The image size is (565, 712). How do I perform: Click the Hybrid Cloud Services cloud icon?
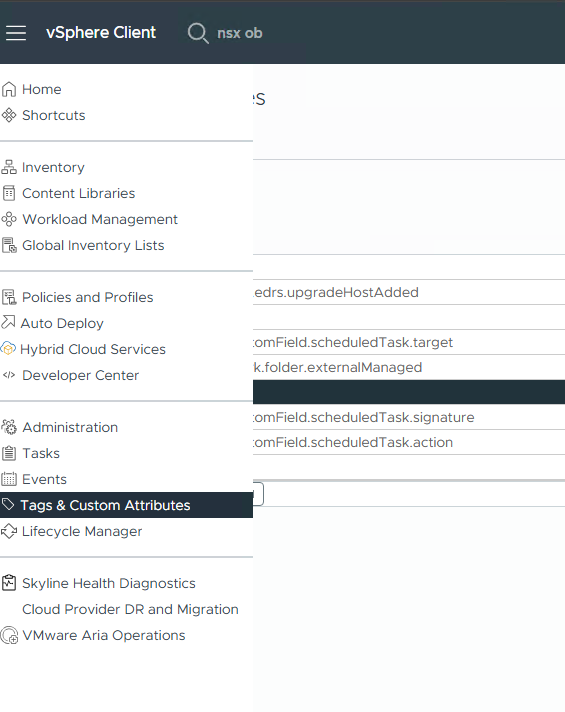[8, 349]
